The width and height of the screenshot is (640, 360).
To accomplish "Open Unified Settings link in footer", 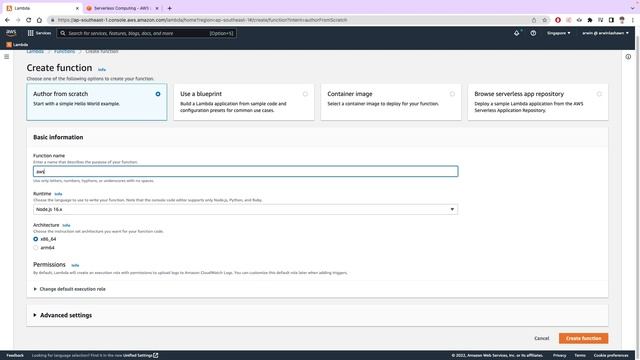I will [140, 356].
